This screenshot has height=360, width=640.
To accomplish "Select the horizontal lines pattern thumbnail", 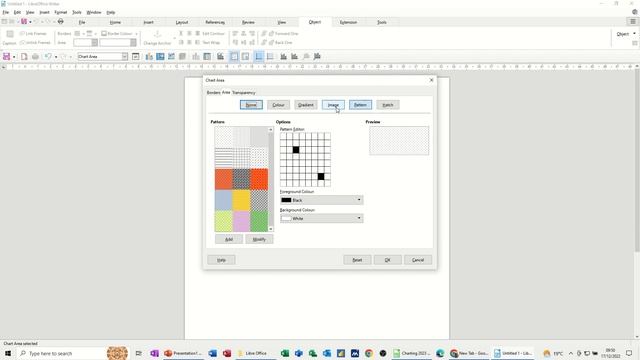I will pos(224,158).
